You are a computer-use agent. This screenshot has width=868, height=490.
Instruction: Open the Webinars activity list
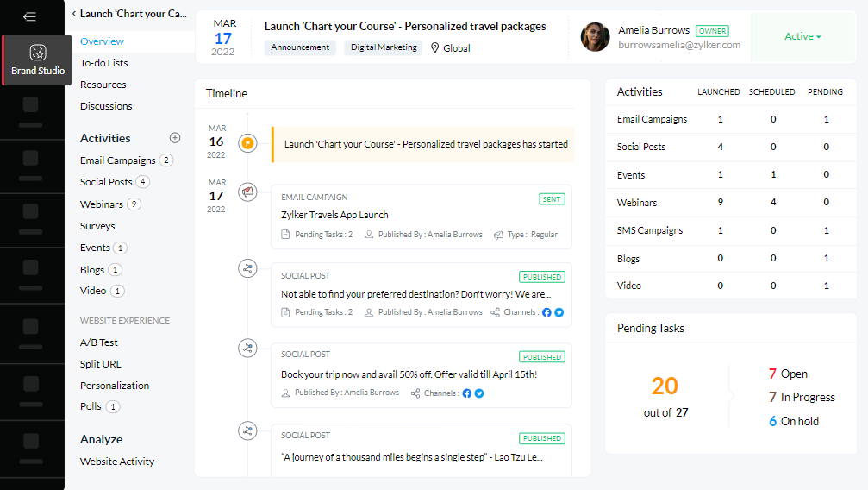(x=102, y=204)
